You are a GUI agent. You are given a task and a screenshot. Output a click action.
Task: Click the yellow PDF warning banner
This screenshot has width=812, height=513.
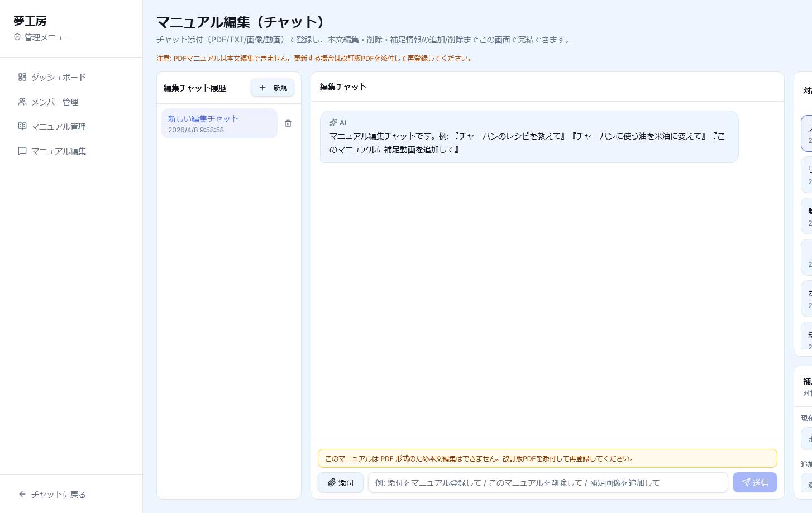547,458
